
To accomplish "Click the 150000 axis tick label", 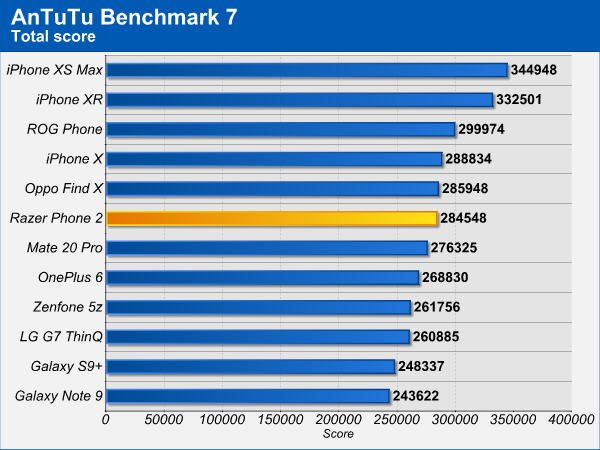I will point(280,419).
